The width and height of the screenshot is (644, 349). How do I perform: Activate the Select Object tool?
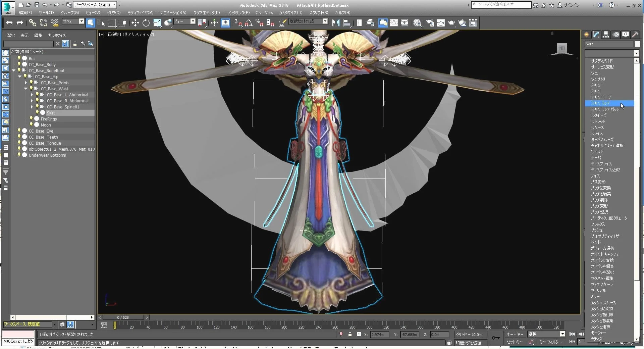point(90,23)
